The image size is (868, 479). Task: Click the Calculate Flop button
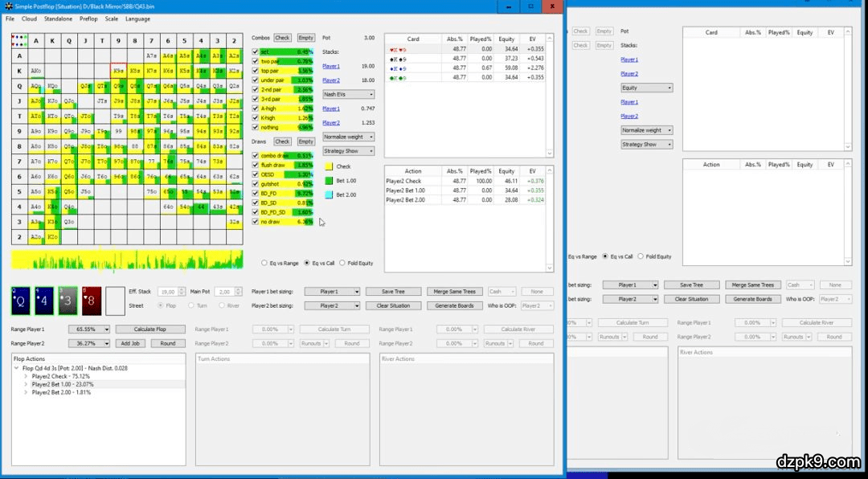pyautogui.click(x=150, y=330)
